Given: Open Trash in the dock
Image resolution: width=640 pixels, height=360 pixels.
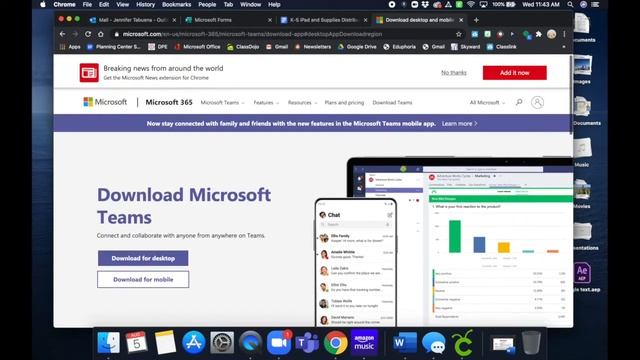Looking at the screenshot, I should point(531,342).
